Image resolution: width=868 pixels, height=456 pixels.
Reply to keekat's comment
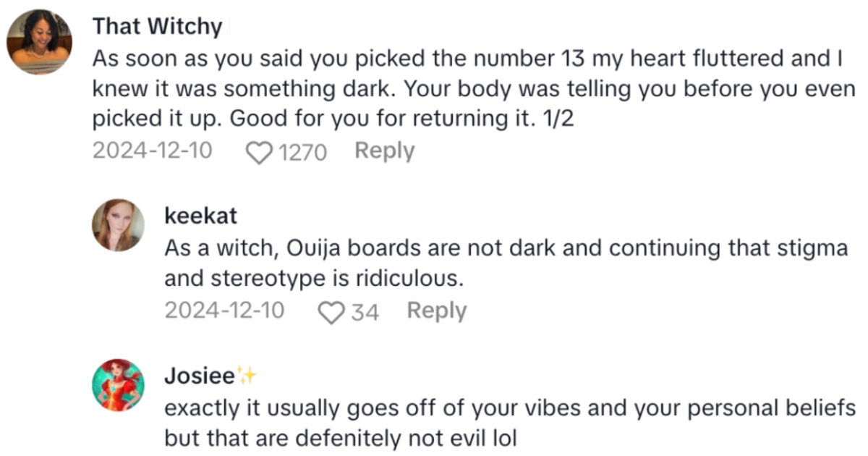click(437, 311)
